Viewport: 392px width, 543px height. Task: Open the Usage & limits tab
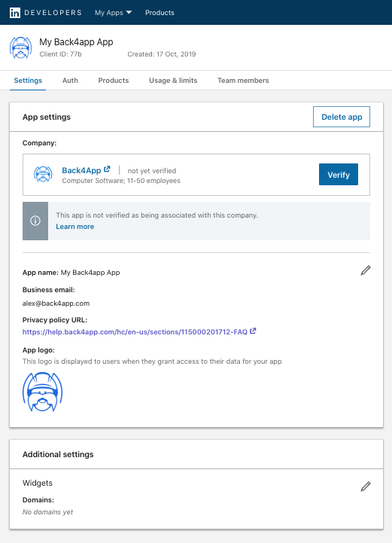tap(173, 81)
